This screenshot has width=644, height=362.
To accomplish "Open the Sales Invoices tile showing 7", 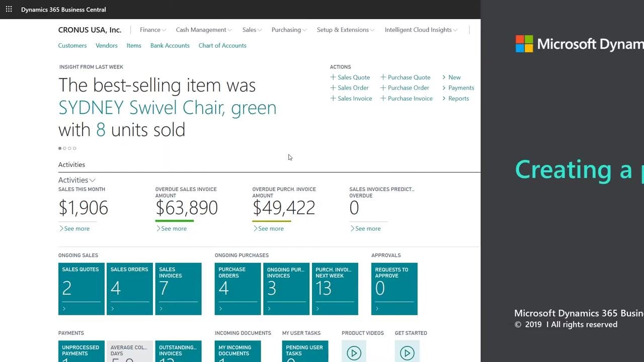I will 178,289.
